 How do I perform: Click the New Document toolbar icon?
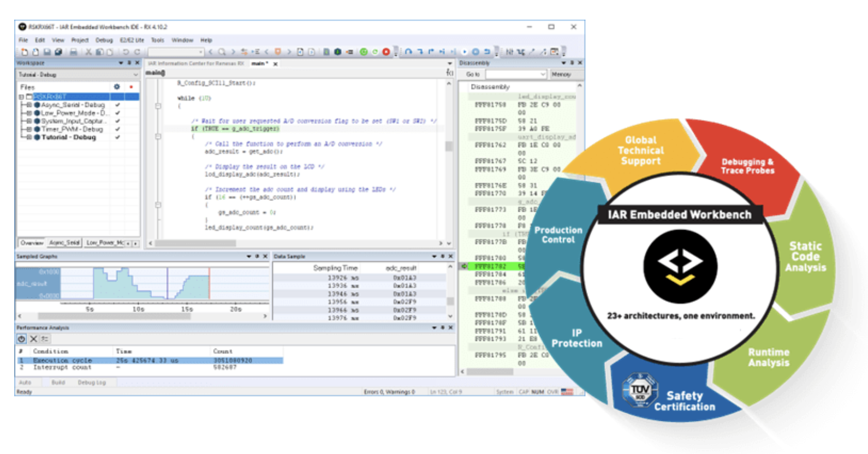point(25,52)
